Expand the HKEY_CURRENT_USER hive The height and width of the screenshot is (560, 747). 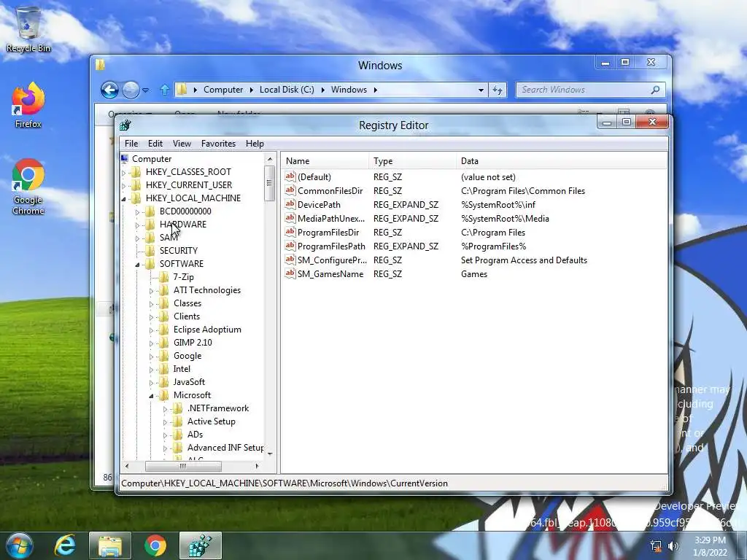click(x=124, y=185)
